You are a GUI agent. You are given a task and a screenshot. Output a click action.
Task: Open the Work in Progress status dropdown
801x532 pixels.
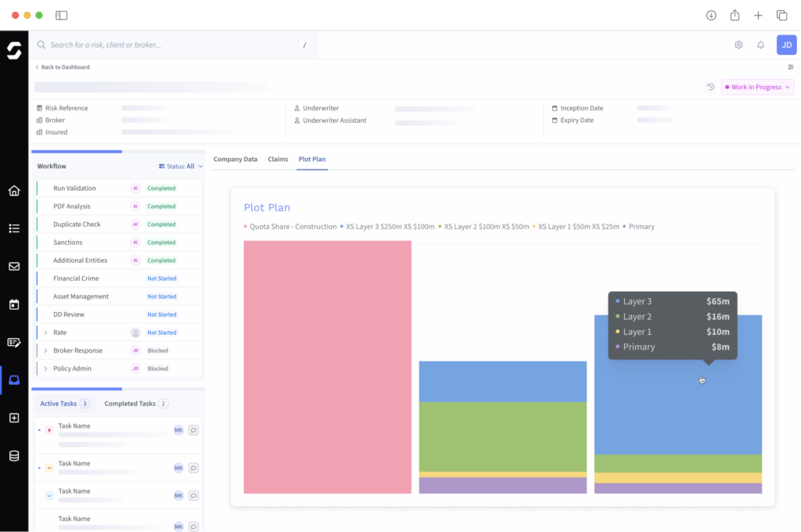[x=757, y=87]
